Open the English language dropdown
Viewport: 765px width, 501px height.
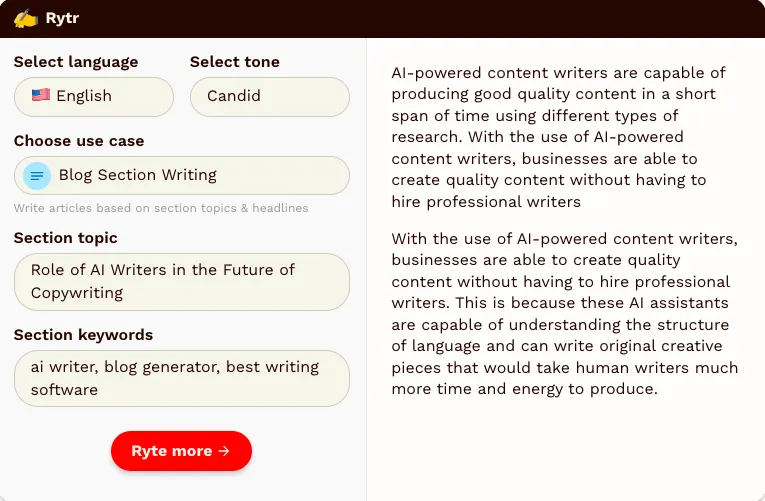(x=94, y=97)
